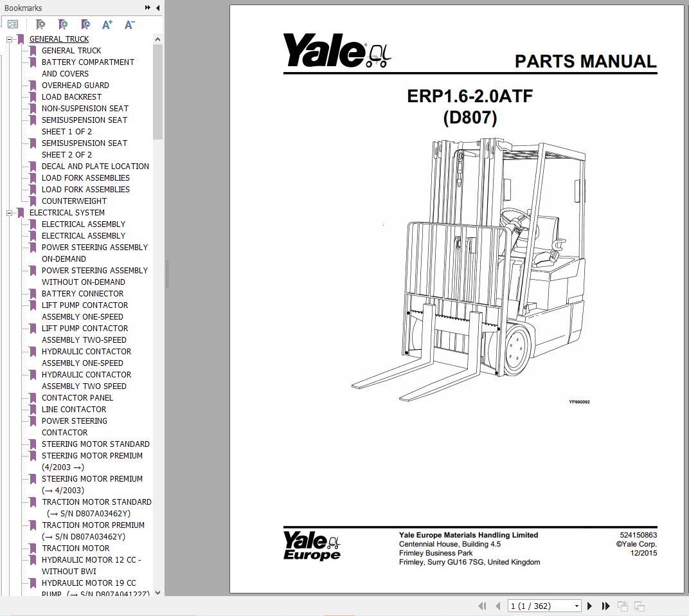Screen dimensions: 689x616
Task: Open the bookmarks options menu icon
Action: [x=13, y=24]
